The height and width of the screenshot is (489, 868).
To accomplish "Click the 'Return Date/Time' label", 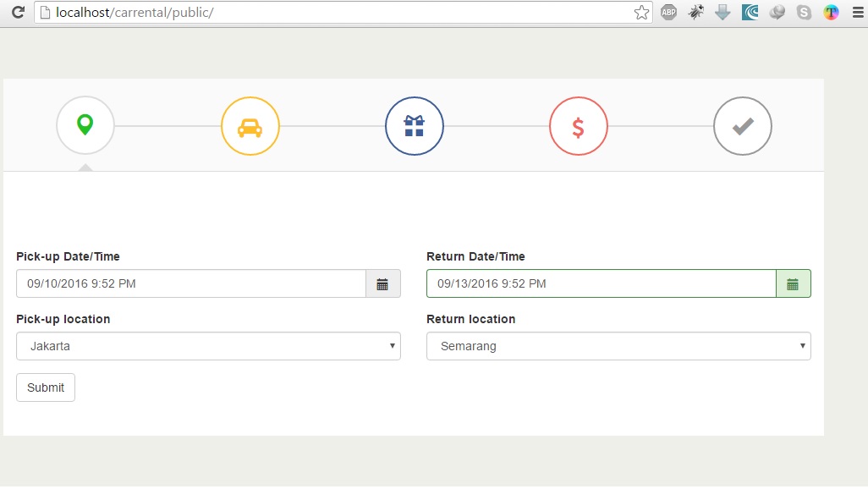I will (475, 256).
